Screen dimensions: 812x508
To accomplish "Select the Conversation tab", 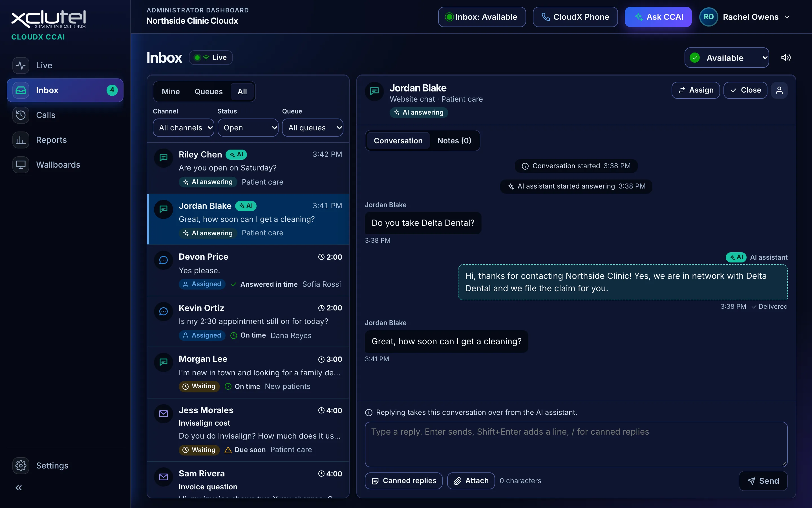I will (398, 141).
